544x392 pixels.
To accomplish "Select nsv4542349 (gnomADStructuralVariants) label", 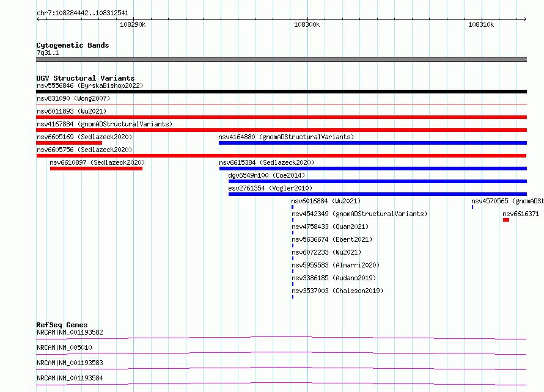I will point(359,214).
